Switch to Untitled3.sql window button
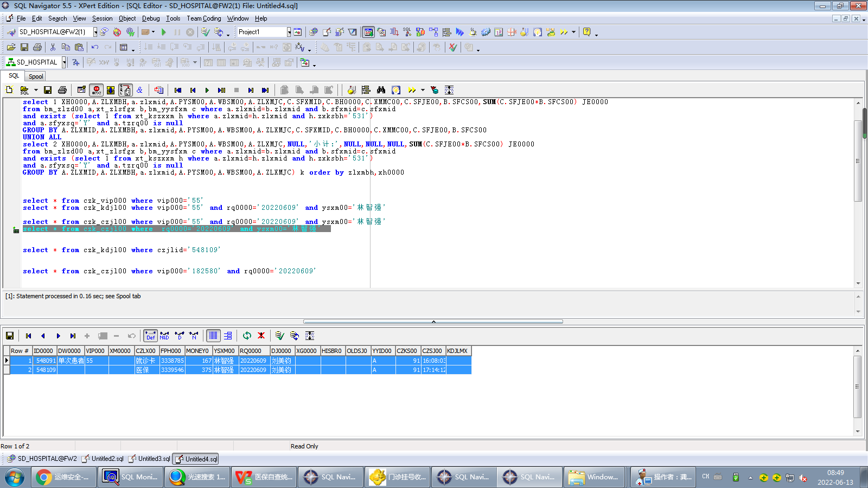 [x=150, y=459]
